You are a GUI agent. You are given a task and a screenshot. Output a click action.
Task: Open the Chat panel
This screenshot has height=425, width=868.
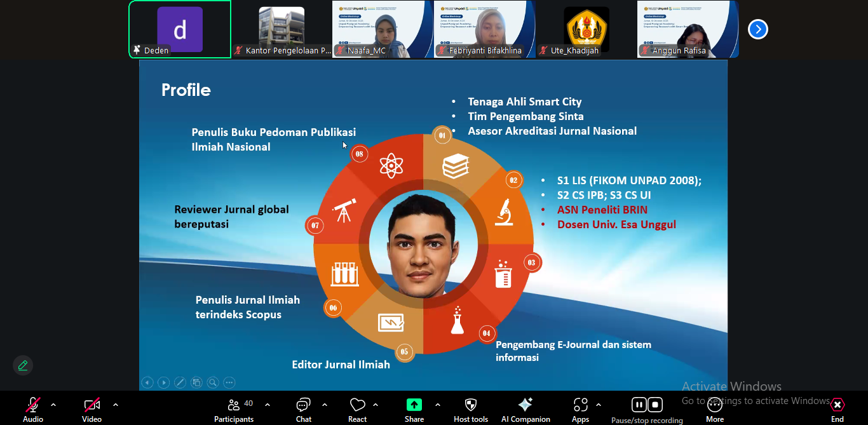304,410
